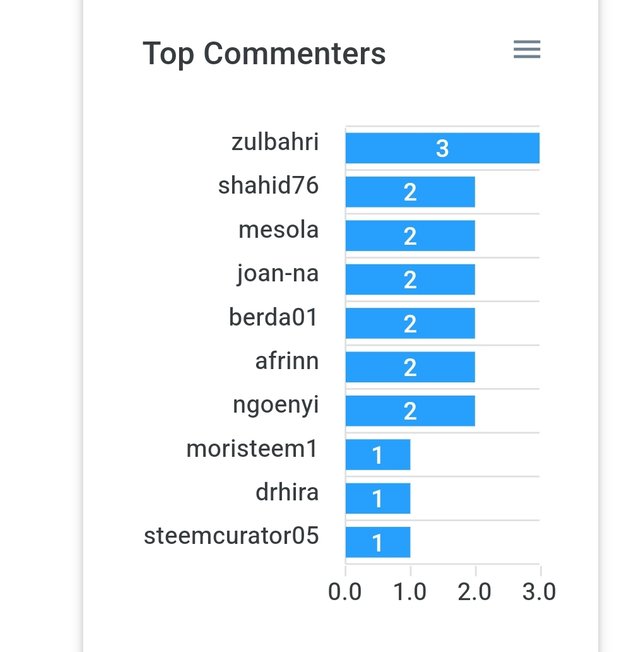Viewport: 640px width, 652px height.
Task: Open the chart hamburger menu
Action: click(526, 49)
